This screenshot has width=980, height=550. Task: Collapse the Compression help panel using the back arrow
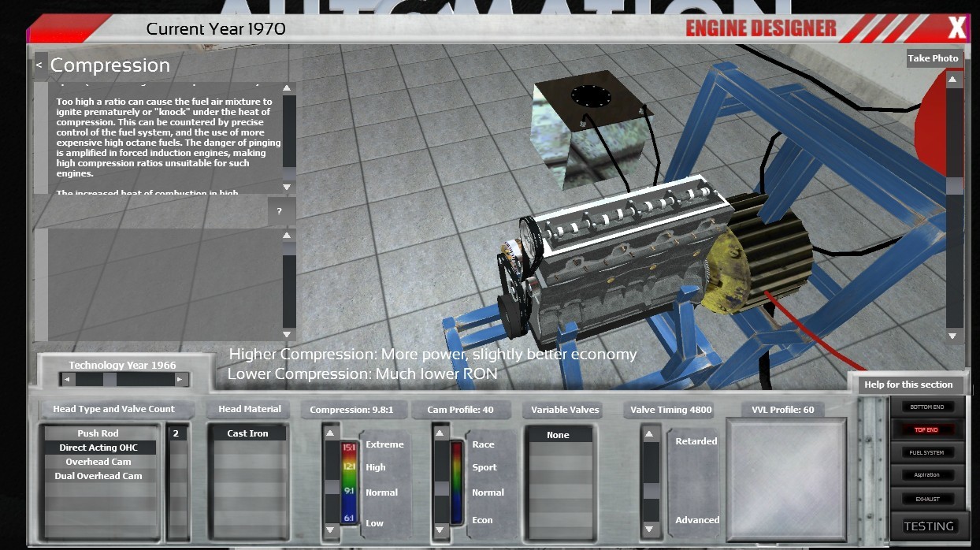pos(39,66)
